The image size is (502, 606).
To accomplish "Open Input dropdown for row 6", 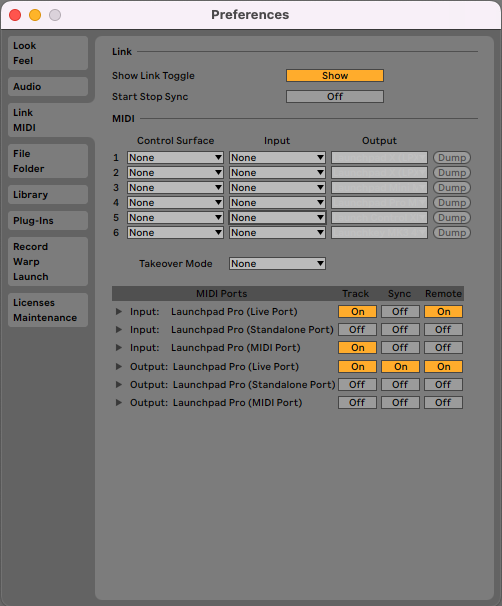I will [x=277, y=233].
